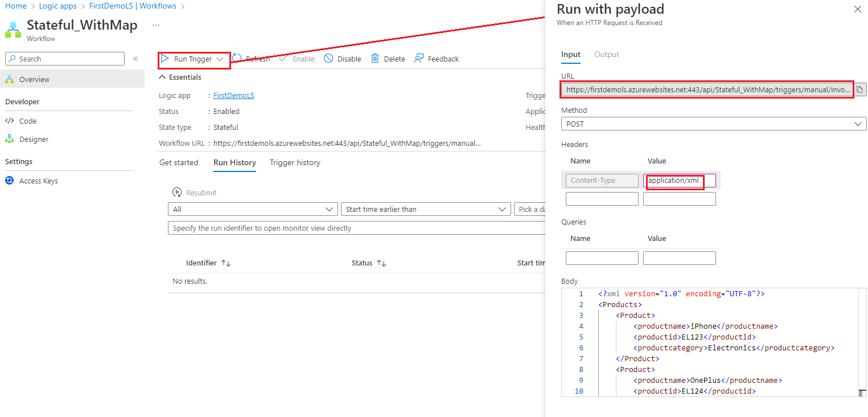868x417 pixels.
Task: Switch to the Trigger history tab
Action: click(x=295, y=162)
